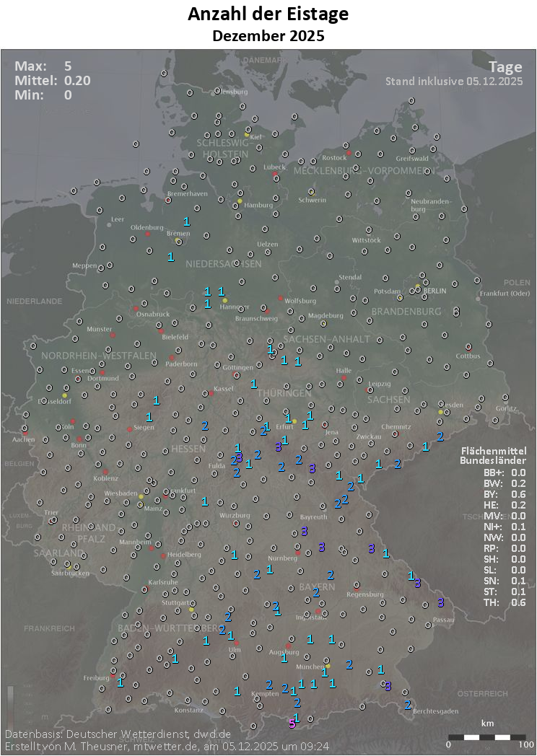The width and height of the screenshot is (537, 756).
Task: Select the yellow Stuttgart city dot
Action: 191,610
